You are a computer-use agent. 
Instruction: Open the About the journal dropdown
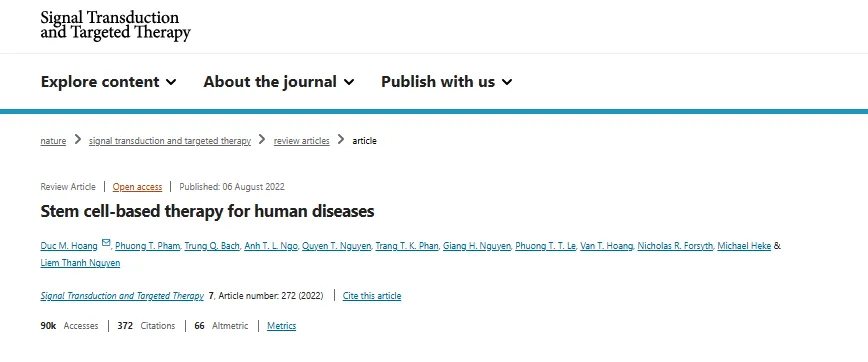(x=278, y=82)
